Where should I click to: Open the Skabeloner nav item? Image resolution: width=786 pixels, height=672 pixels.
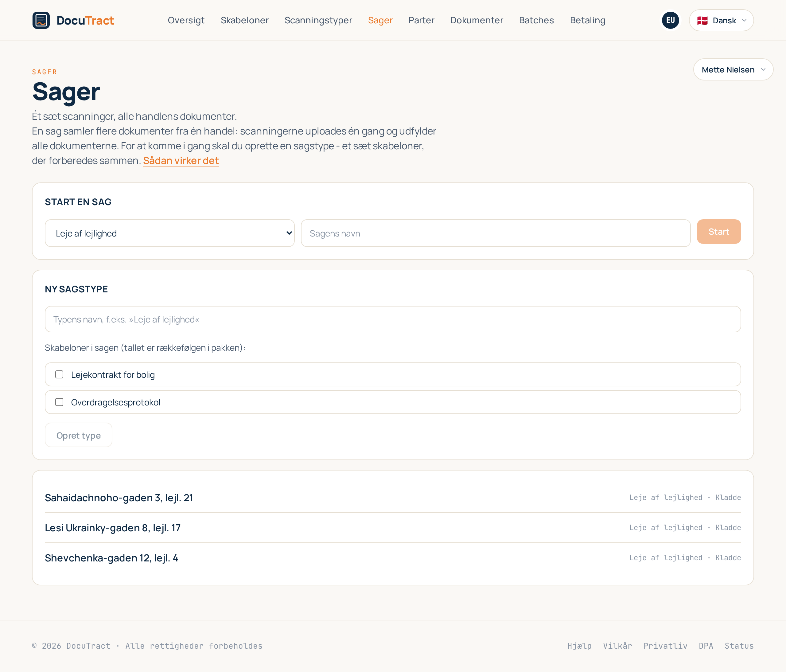point(245,20)
